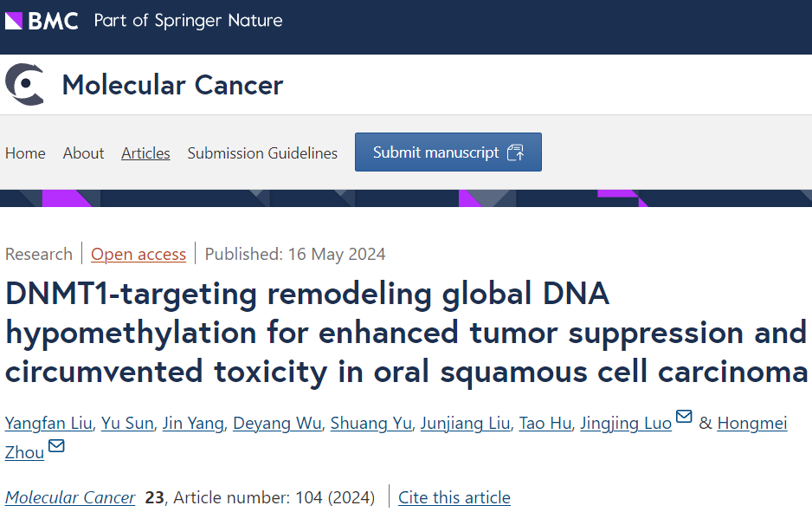Open author profile for Junjiang Liu
This screenshot has width=812, height=512.
pyautogui.click(x=465, y=423)
